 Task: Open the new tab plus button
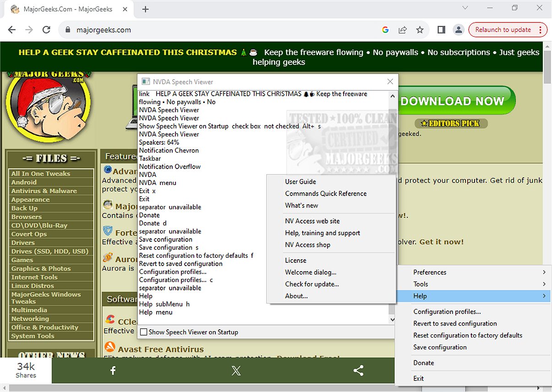click(145, 9)
